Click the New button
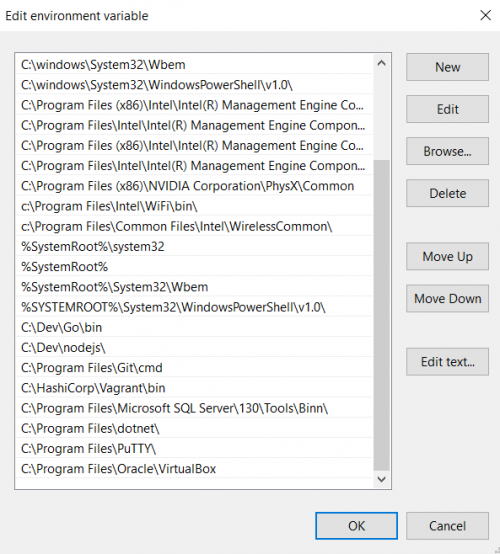The image size is (500, 554). (x=447, y=67)
